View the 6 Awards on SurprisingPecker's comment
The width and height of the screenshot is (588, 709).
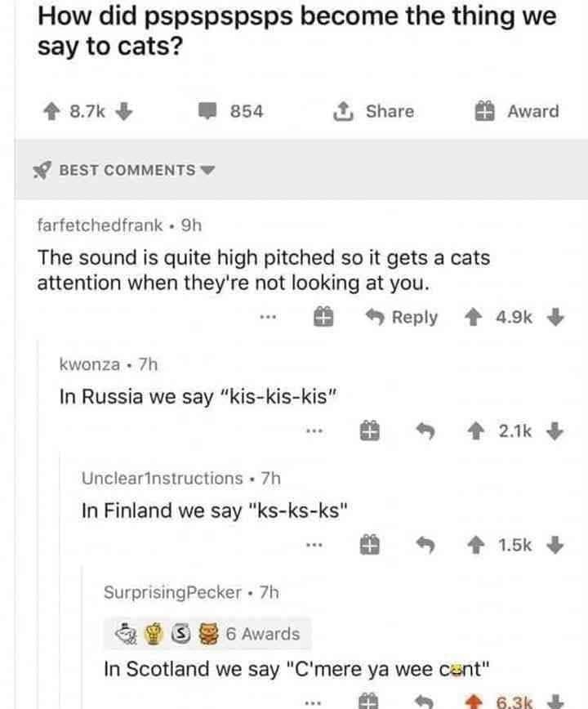(x=261, y=633)
